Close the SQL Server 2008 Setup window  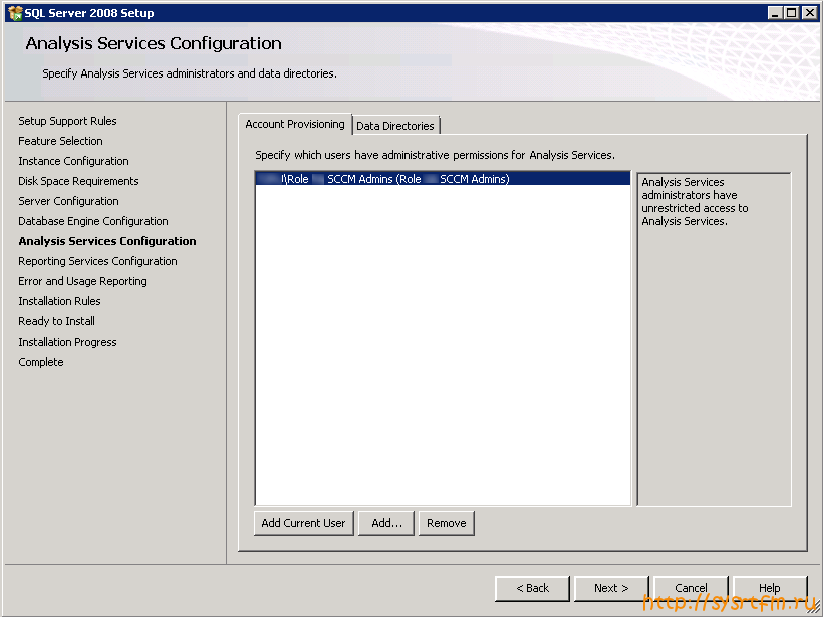tap(809, 13)
